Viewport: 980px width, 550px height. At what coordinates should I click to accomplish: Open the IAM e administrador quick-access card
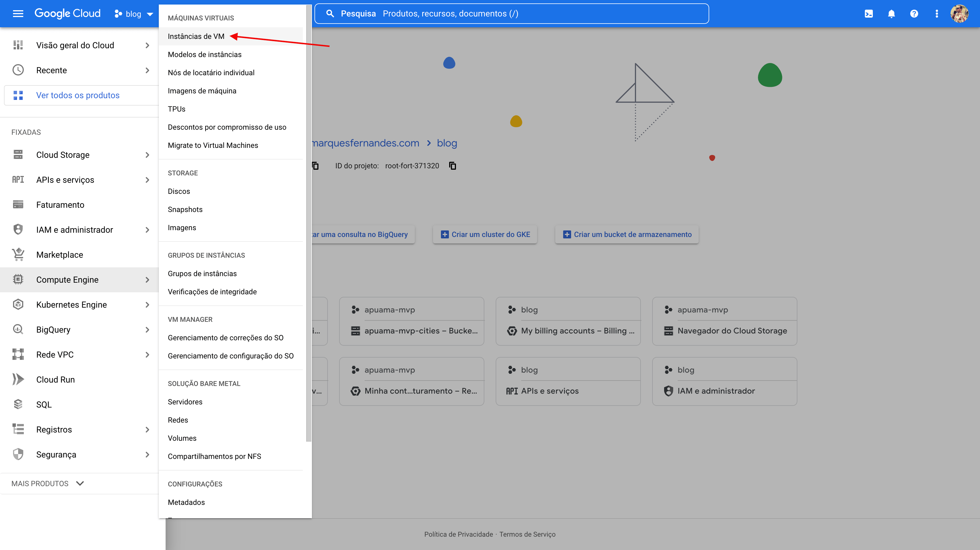click(x=724, y=381)
